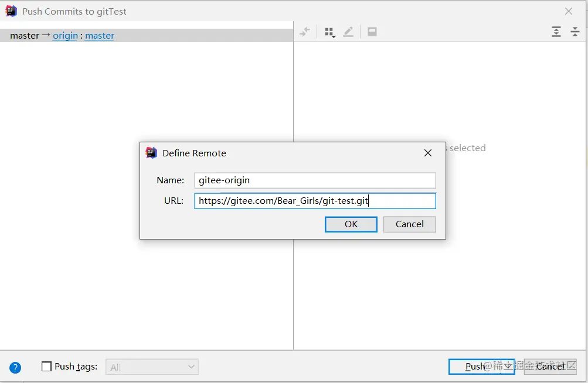This screenshot has width=588, height=383.
Task: Open the Push tags All dropdown
Action: click(152, 367)
